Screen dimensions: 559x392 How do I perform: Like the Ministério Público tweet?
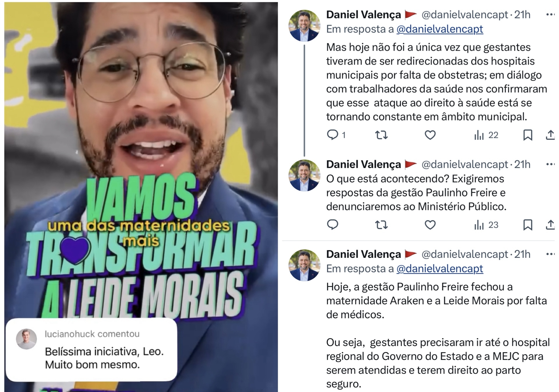(430, 225)
